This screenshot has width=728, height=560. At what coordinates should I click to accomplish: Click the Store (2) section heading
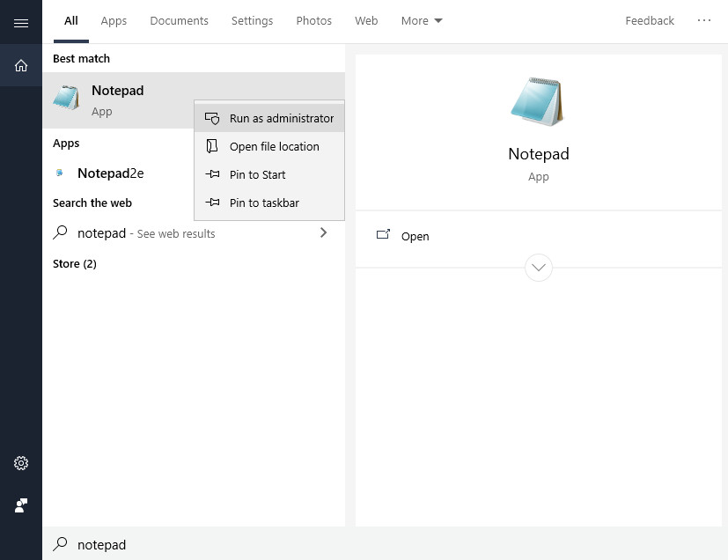75,264
